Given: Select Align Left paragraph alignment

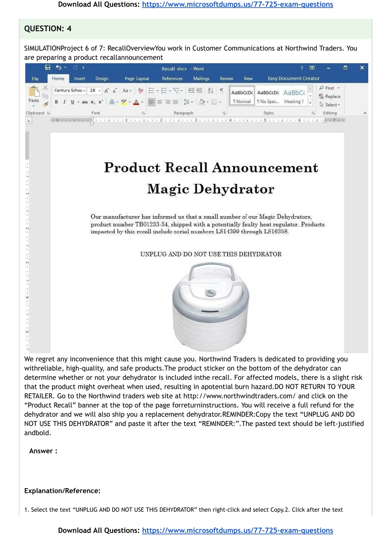Looking at the screenshot, I should coord(152,102).
